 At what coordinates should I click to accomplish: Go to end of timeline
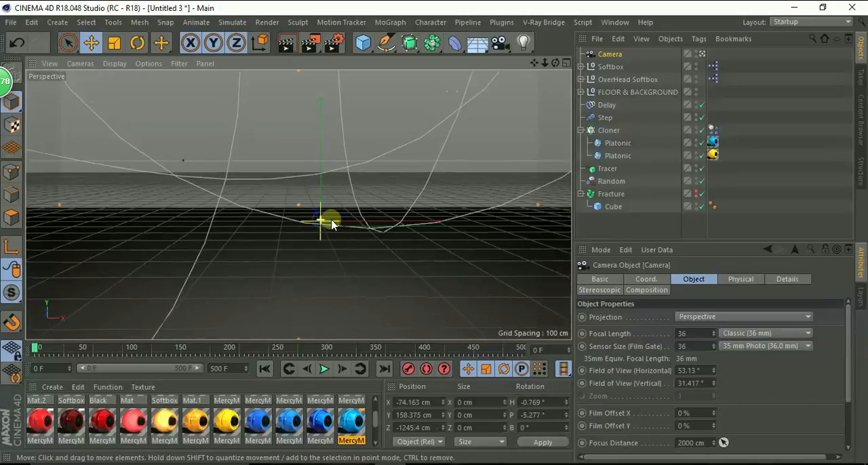(x=384, y=369)
